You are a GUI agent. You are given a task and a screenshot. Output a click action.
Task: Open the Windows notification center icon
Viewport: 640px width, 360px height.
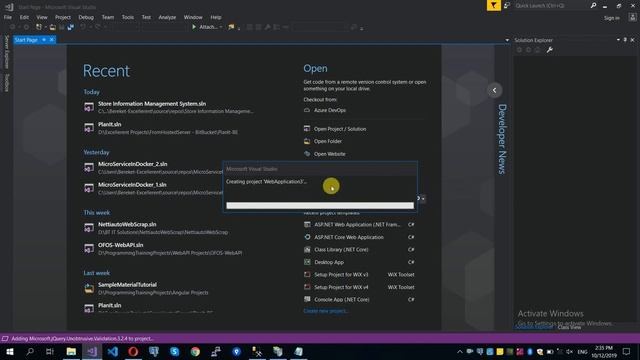tap(627, 351)
